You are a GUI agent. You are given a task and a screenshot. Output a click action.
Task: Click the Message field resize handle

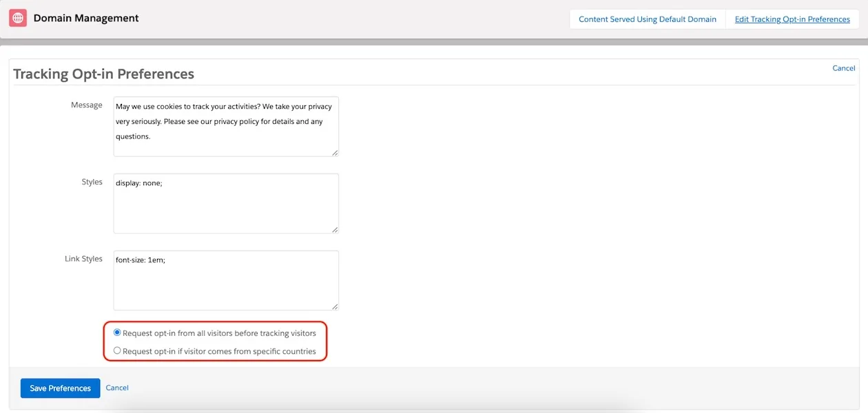click(x=335, y=153)
